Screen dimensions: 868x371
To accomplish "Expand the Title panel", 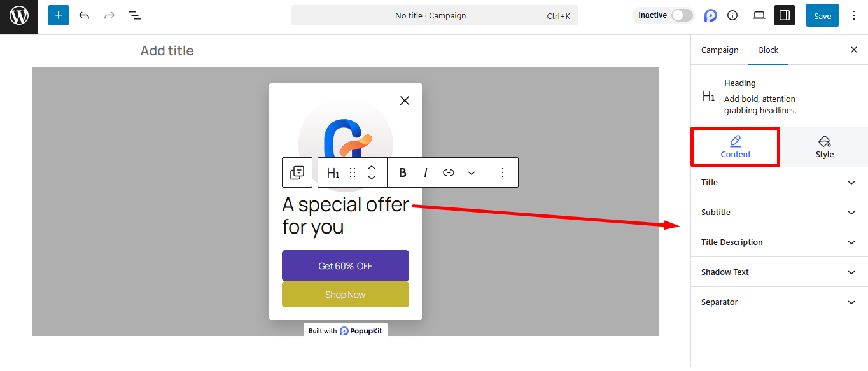I will 779,183.
